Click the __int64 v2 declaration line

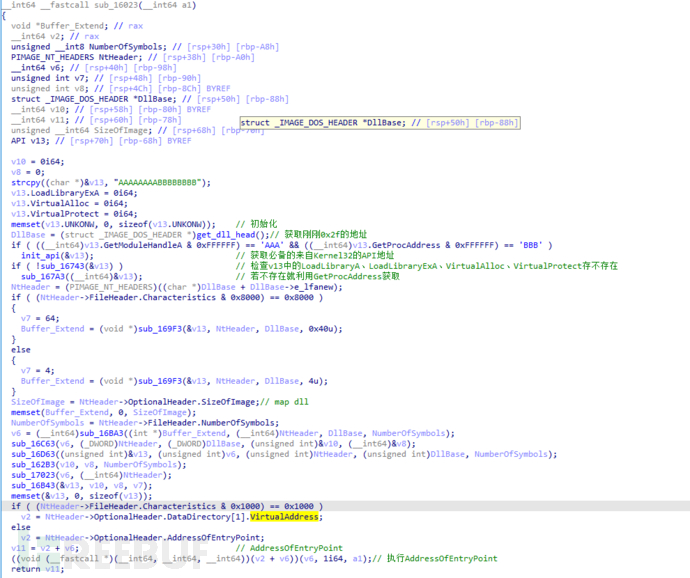point(37,37)
